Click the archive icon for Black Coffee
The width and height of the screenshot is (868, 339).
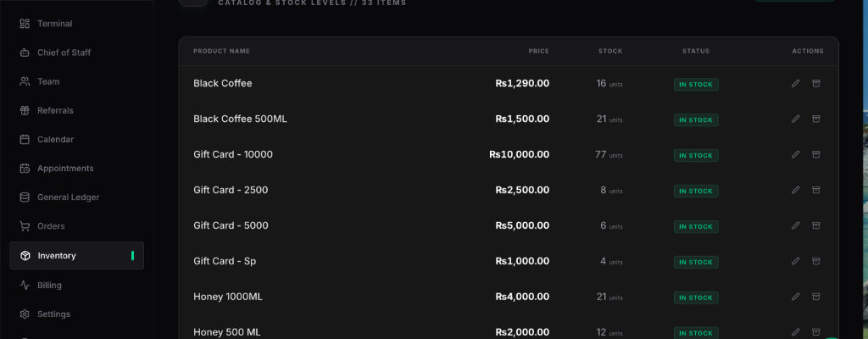816,83
